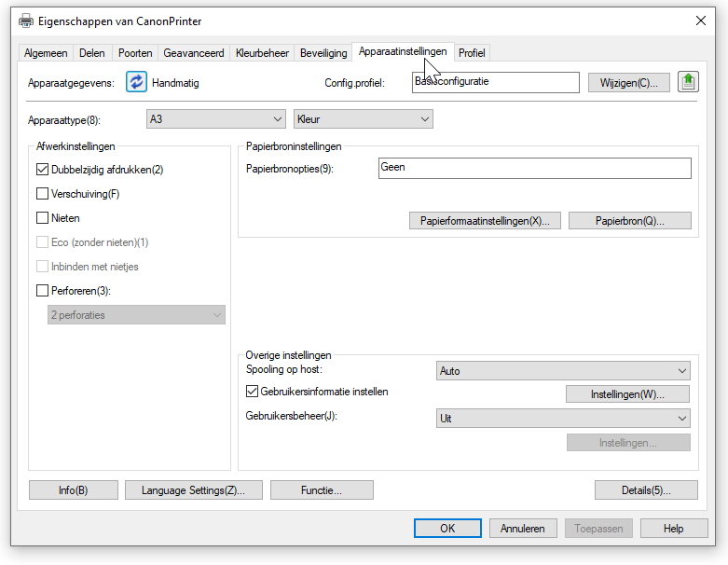Expand the Gebruikersbeheer dropdown
728x565 pixels.
point(563,419)
